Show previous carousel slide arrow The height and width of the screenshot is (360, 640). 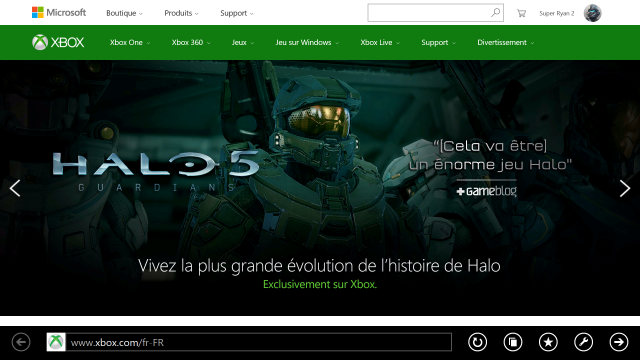tap(15, 188)
